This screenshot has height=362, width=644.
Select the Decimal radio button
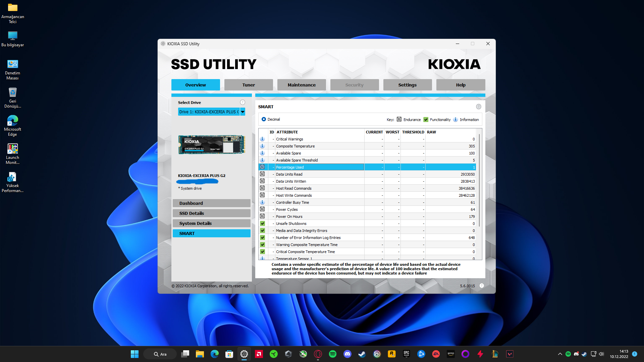pos(264,119)
